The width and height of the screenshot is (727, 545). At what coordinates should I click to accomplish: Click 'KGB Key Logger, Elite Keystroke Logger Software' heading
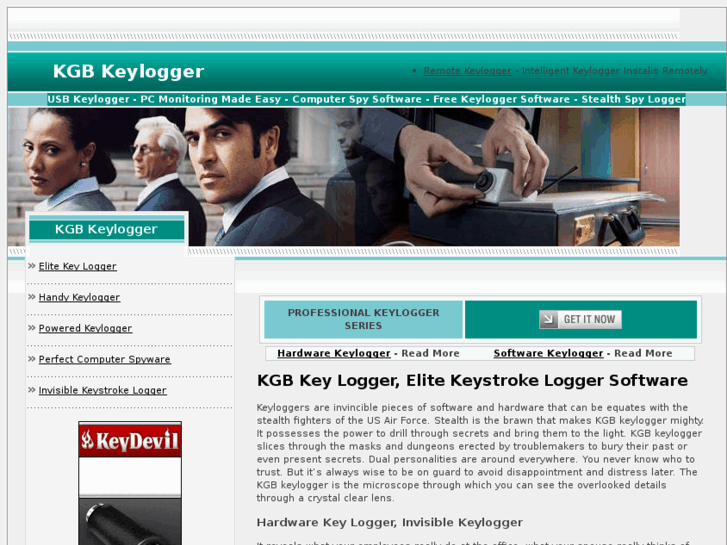472,380
